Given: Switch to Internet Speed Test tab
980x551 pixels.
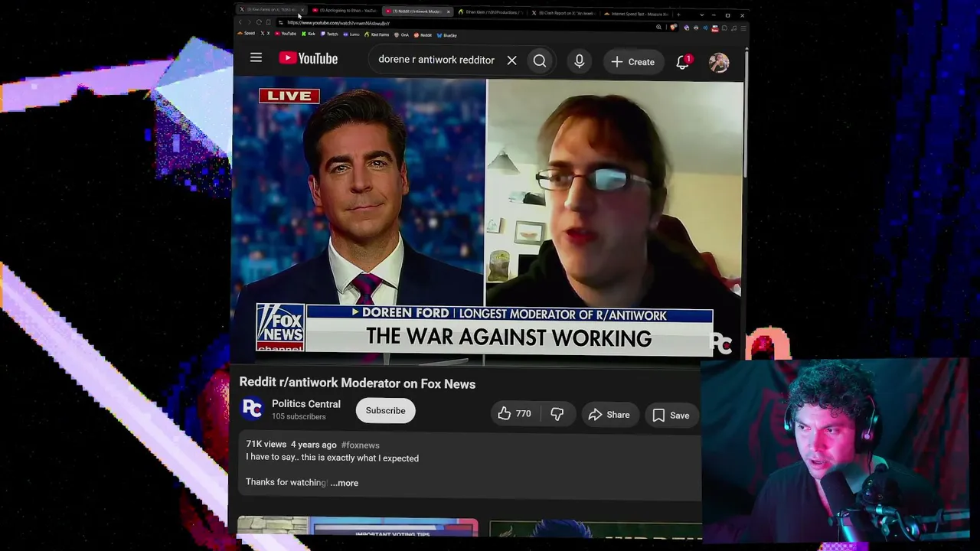Looking at the screenshot, I should (635, 14).
